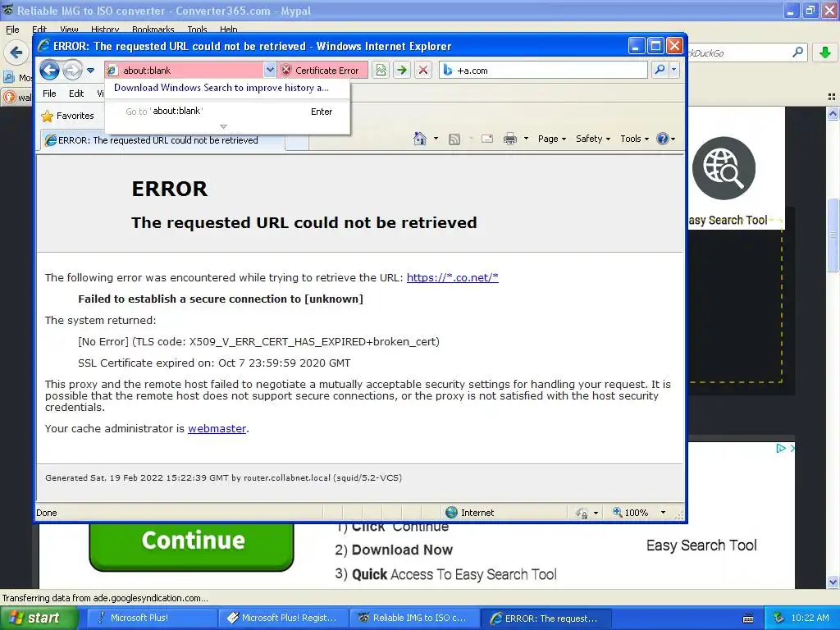Click the green Go arrow icon
Viewport: 840px width, 630px height.
pyautogui.click(x=402, y=71)
